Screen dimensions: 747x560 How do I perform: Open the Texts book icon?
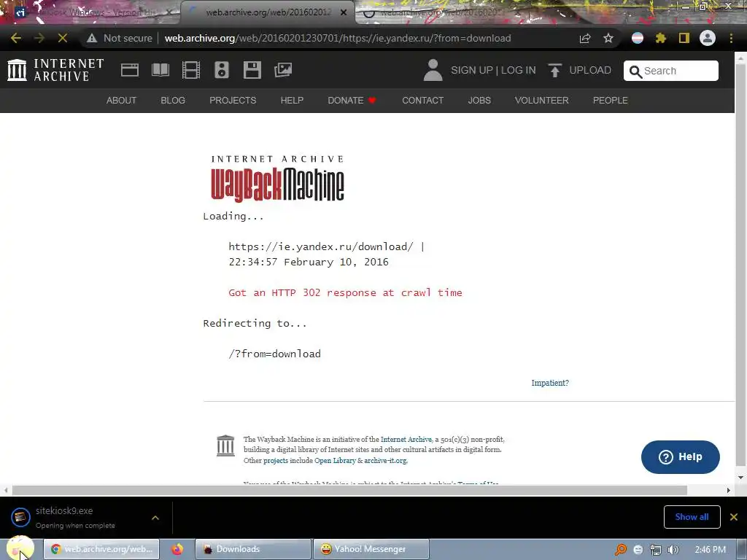click(160, 70)
